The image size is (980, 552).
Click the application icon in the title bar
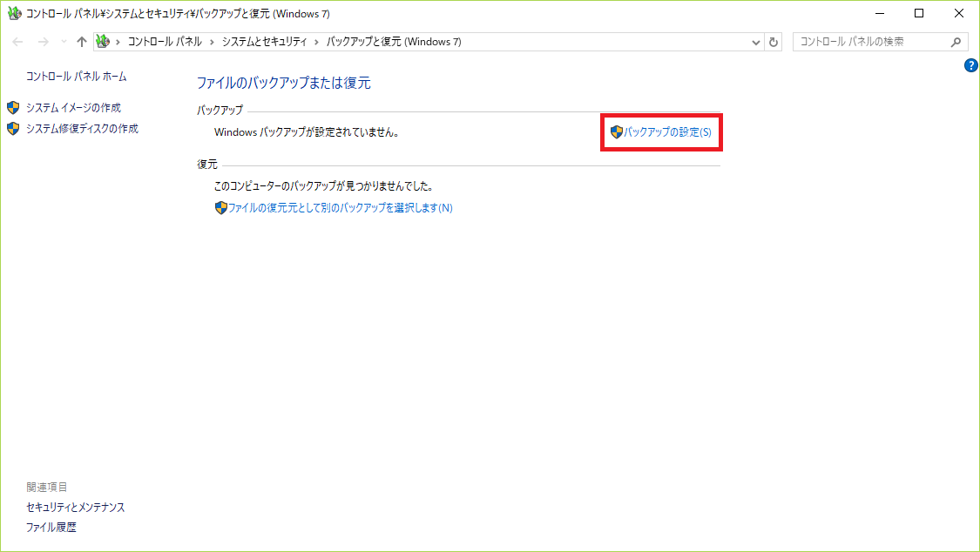tap(14, 13)
